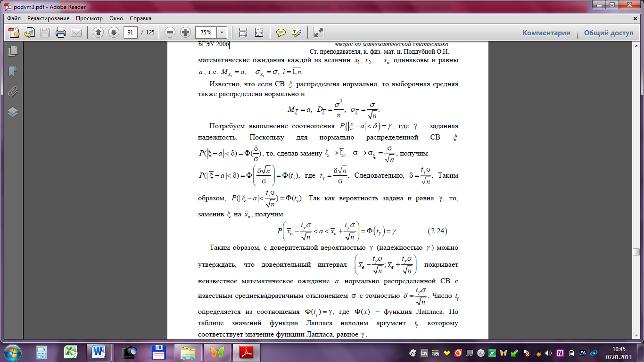Switch to Adobe Reader taskbar button
Image resolution: width=644 pixels, height=362 pixels.
247,352
